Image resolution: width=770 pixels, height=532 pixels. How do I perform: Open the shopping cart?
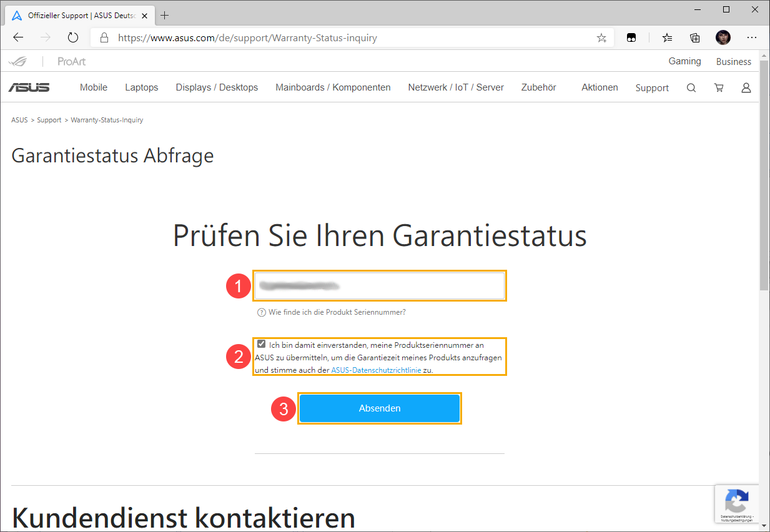[719, 88]
